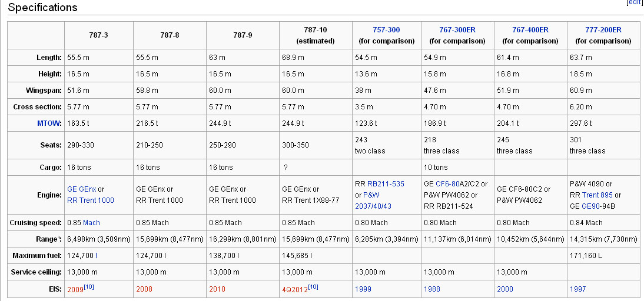Select the 787-3 column header
The image size is (644, 301).
pyautogui.click(x=98, y=35)
